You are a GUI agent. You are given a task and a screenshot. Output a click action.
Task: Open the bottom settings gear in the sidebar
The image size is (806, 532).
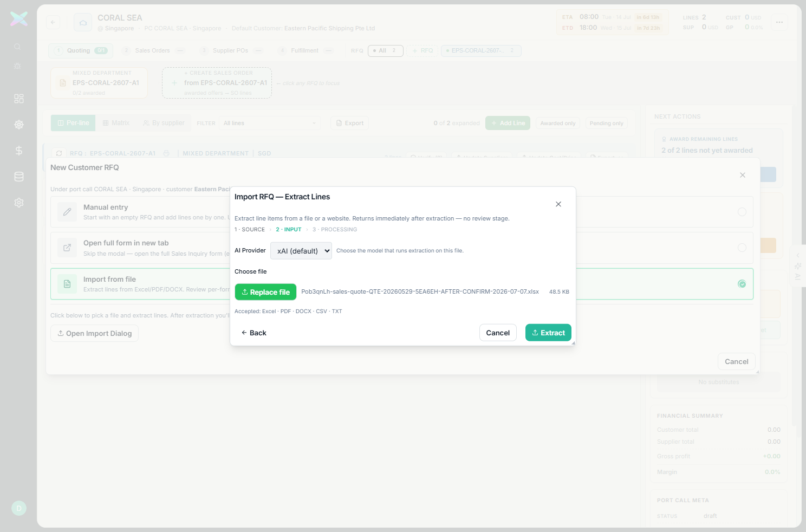(19, 203)
